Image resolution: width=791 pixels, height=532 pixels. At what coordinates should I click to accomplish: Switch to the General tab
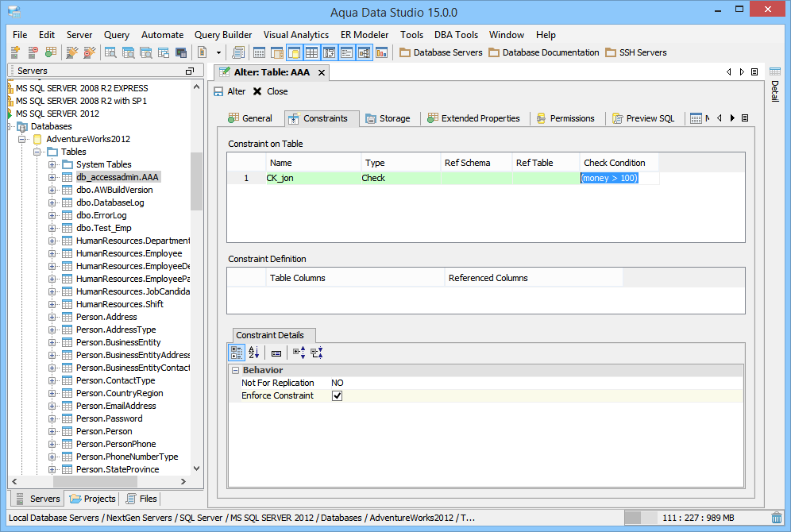pos(250,118)
